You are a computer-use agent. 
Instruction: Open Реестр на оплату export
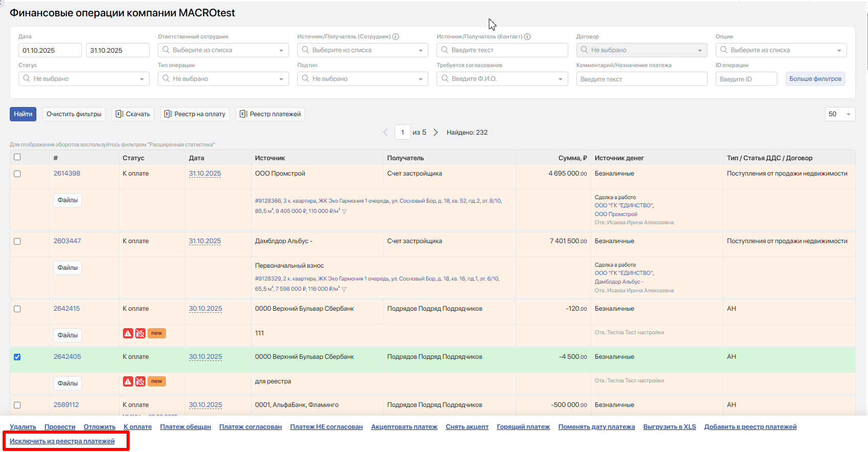195,114
